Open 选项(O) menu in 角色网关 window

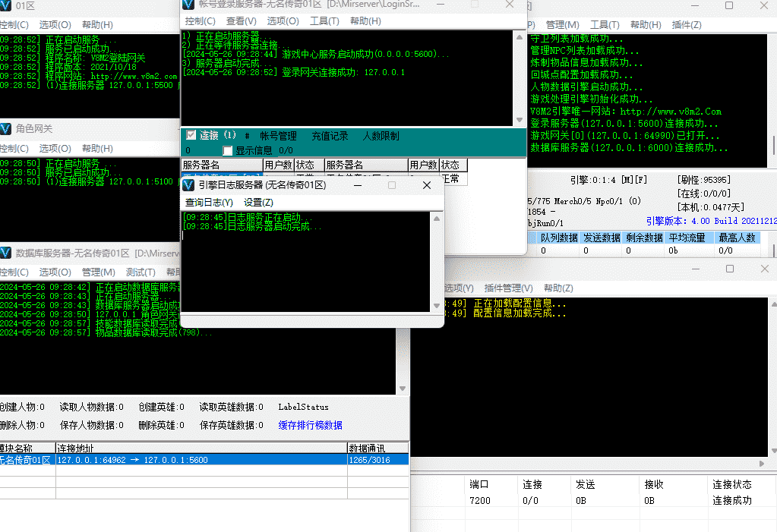(55, 149)
